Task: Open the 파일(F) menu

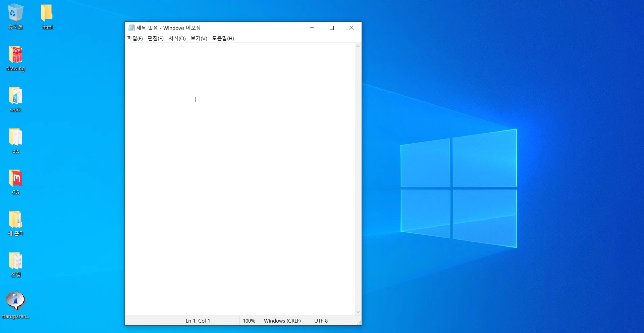Action: [135, 38]
